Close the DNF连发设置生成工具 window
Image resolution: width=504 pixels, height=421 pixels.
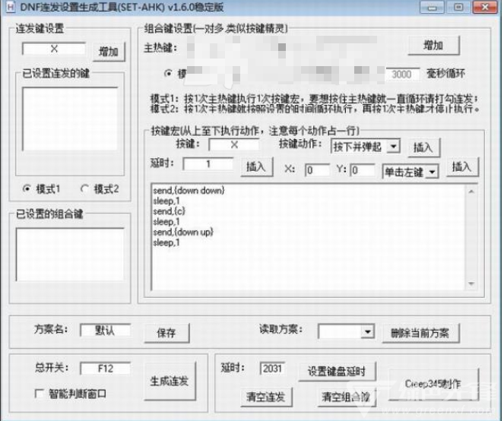tap(485, 8)
